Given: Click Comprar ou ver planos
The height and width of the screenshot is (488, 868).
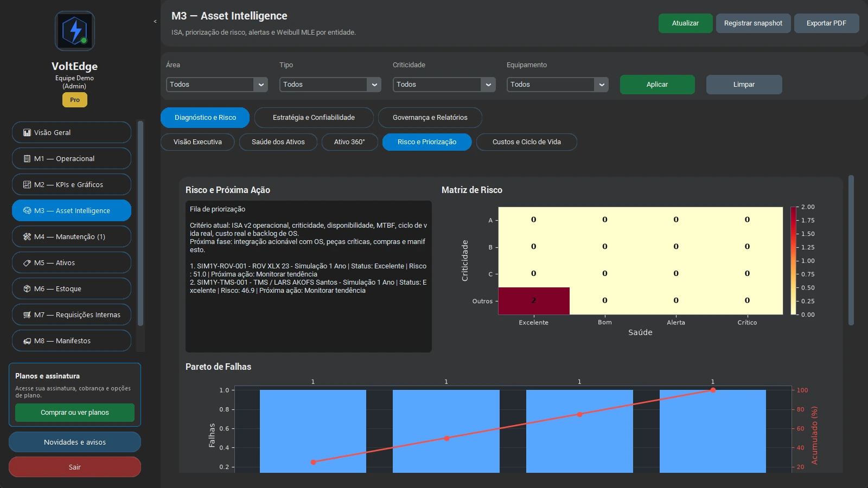Looking at the screenshot, I should (75, 413).
